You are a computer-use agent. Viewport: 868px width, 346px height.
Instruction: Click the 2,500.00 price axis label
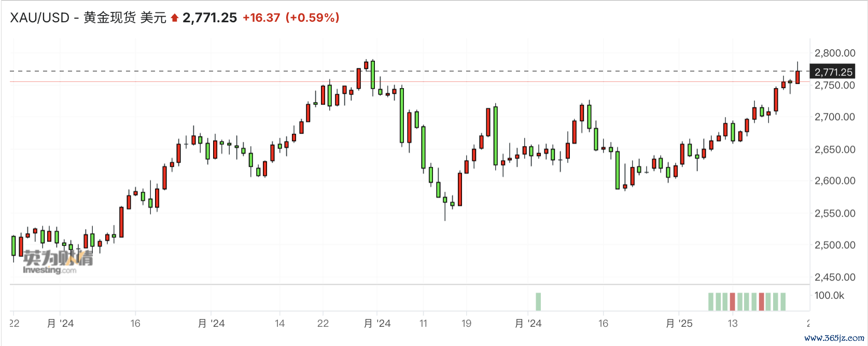tap(835, 245)
